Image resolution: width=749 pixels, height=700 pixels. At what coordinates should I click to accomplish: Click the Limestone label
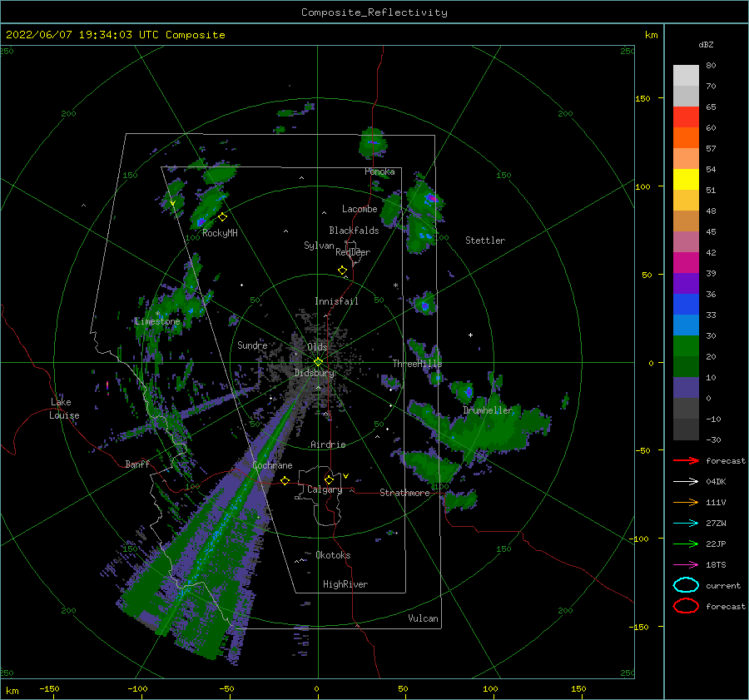click(157, 321)
